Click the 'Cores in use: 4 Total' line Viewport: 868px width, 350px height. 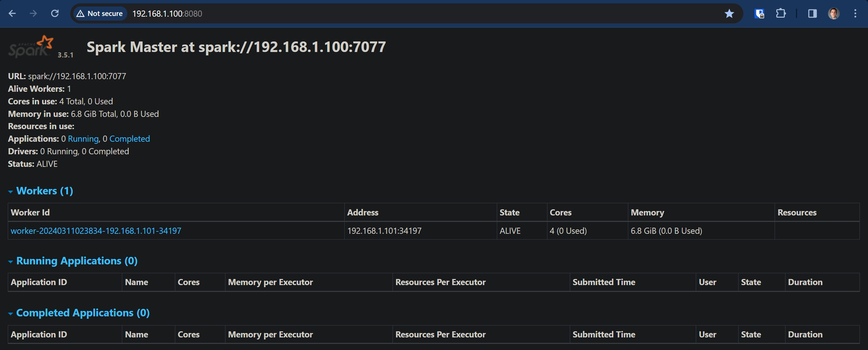coord(60,101)
